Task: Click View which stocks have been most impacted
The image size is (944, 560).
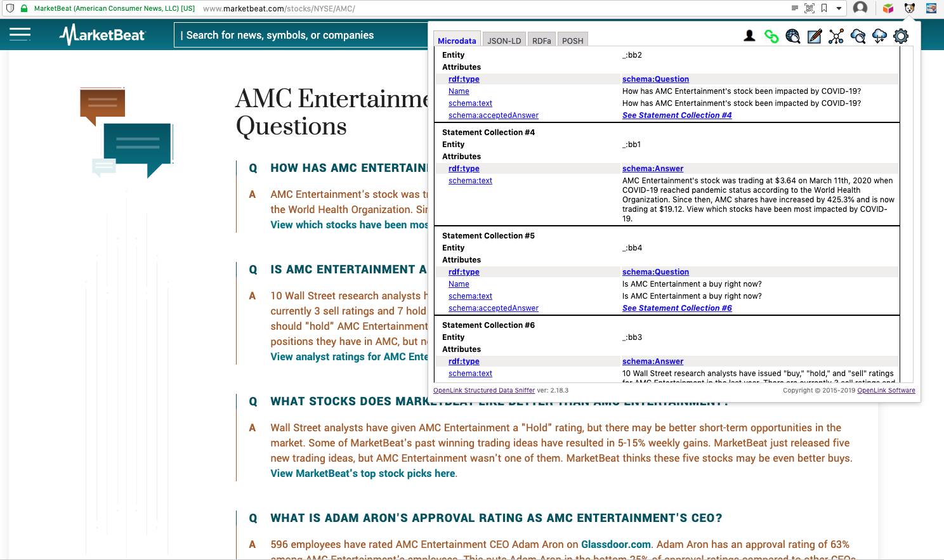Action: coord(350,225)
